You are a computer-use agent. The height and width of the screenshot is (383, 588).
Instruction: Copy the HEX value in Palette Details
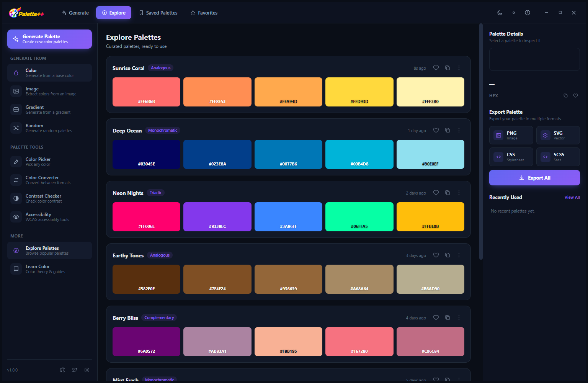[x=565, y=96]
